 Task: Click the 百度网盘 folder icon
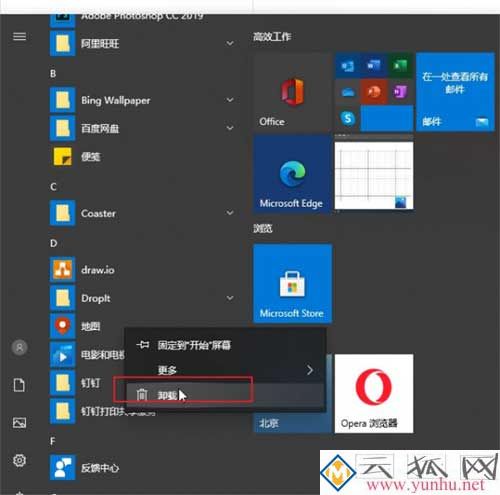(62, 128)
